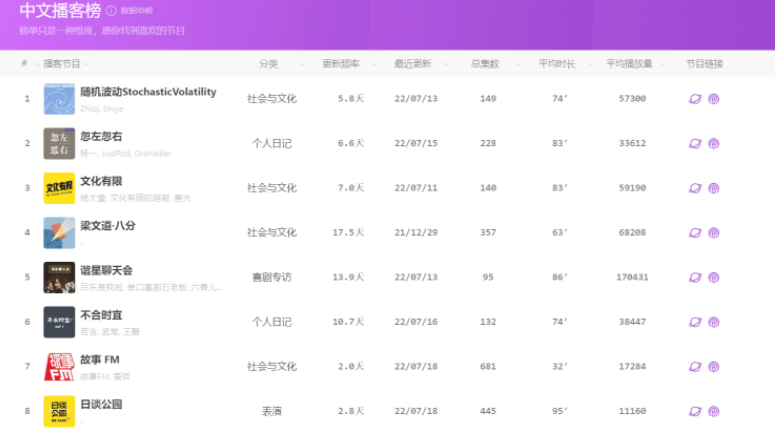Screen dimensions: 776x443
Task: Select 个人日记 category cell for 忽左忽右
Action: click(272, 144)
